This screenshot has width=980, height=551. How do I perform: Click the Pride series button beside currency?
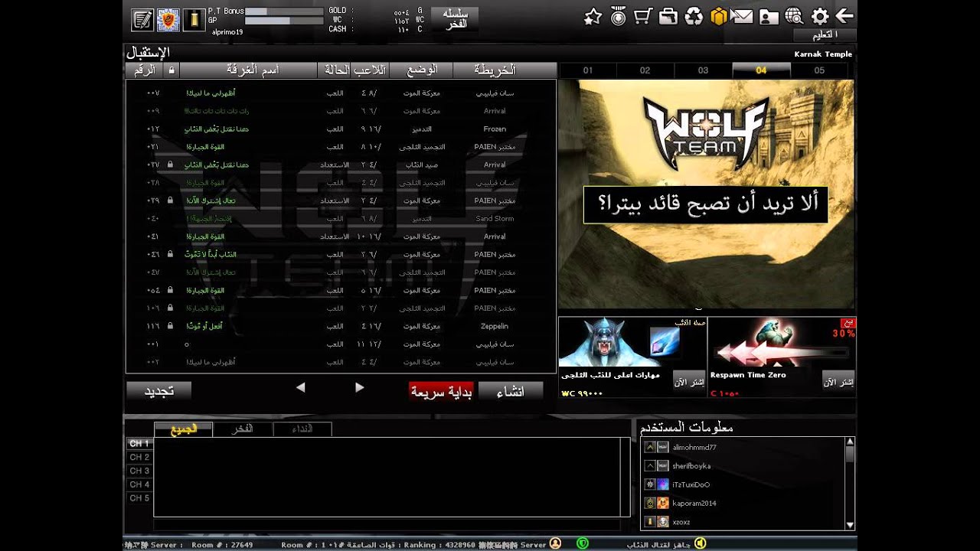(x=456, y=19)
